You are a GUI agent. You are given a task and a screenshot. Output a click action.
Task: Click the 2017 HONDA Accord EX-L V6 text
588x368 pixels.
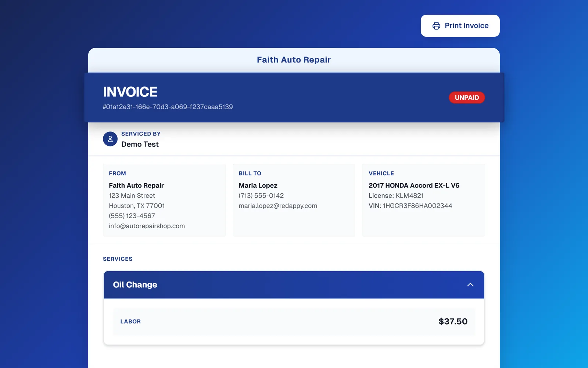414,185
